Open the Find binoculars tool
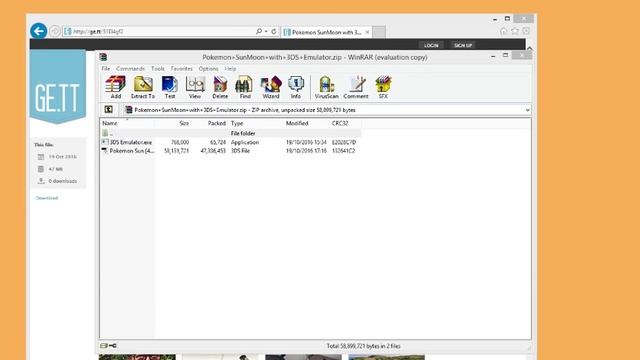640x360 pixels. 245,87
